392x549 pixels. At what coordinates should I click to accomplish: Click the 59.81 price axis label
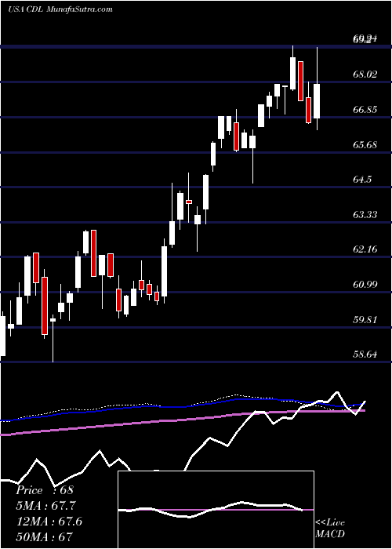pyautogui.click(x=365, y=320)
